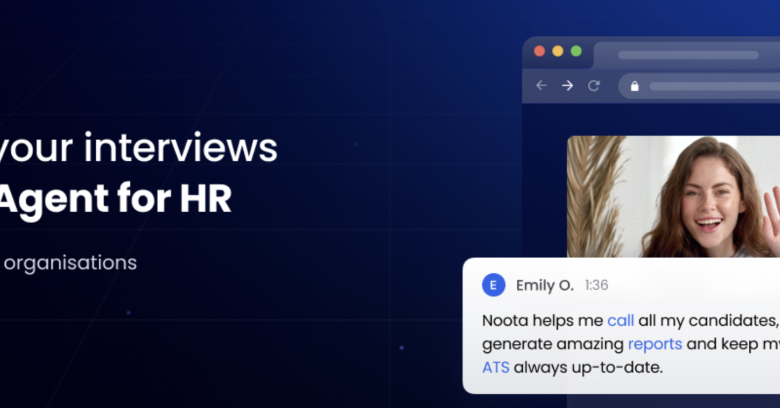Follow the blue "ATS" link

click(496, 367)
